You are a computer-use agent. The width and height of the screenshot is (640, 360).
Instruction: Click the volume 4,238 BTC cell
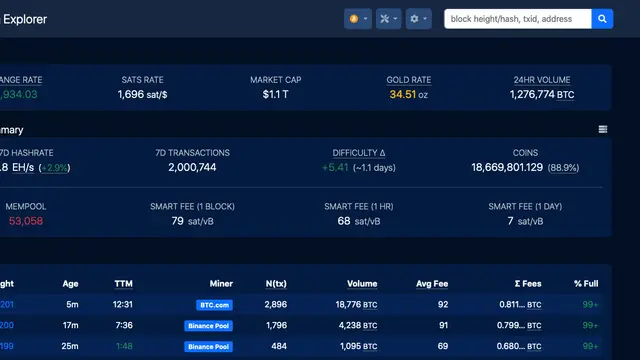(x=358, y=325)
